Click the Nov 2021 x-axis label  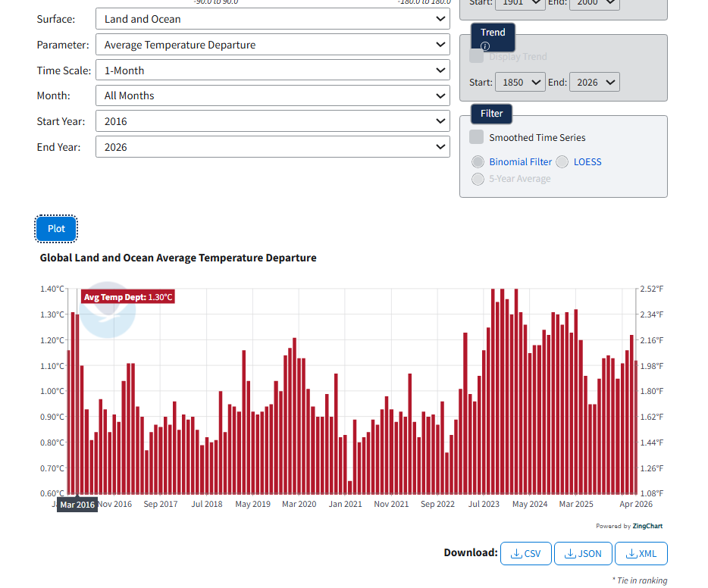click(x=391, y=504)
